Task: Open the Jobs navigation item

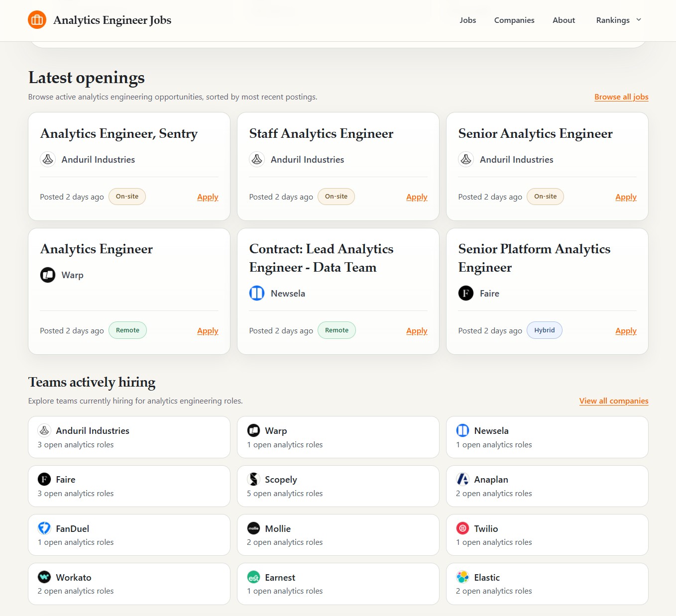Action: (468, 20)
